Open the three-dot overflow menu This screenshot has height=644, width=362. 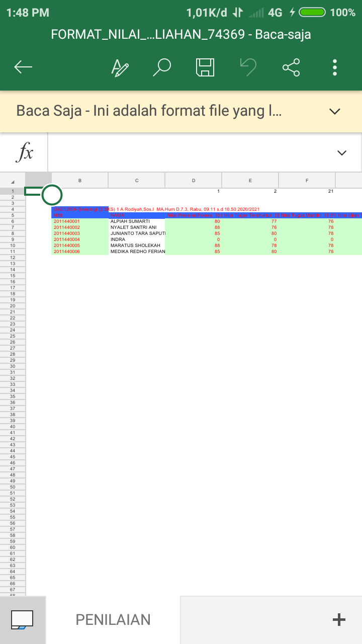pyautogui.click(x=335, y=67)
